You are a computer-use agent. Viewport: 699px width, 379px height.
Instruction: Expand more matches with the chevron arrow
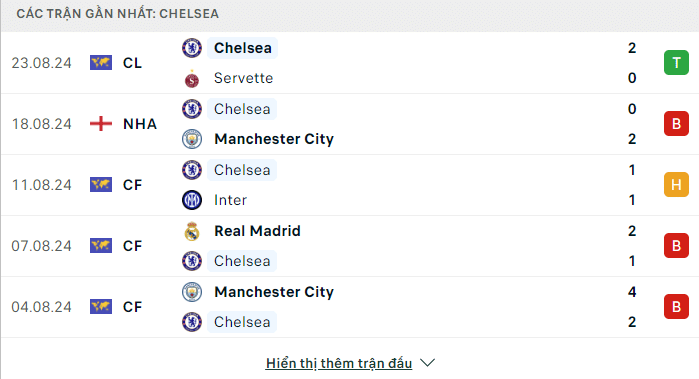click(x=427, y=363)
